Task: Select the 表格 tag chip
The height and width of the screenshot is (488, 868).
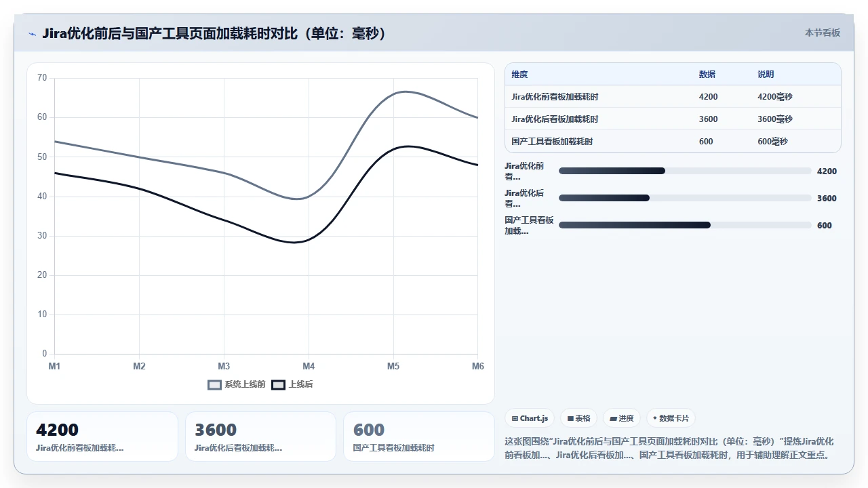Action: (578, 418)
